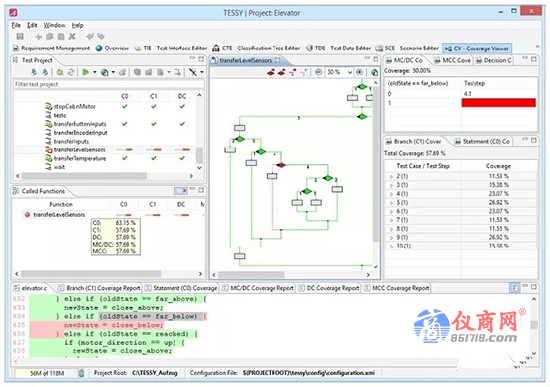
Task: Switch to Statement (C0) Coverage tab
Action: pos(181,288)
